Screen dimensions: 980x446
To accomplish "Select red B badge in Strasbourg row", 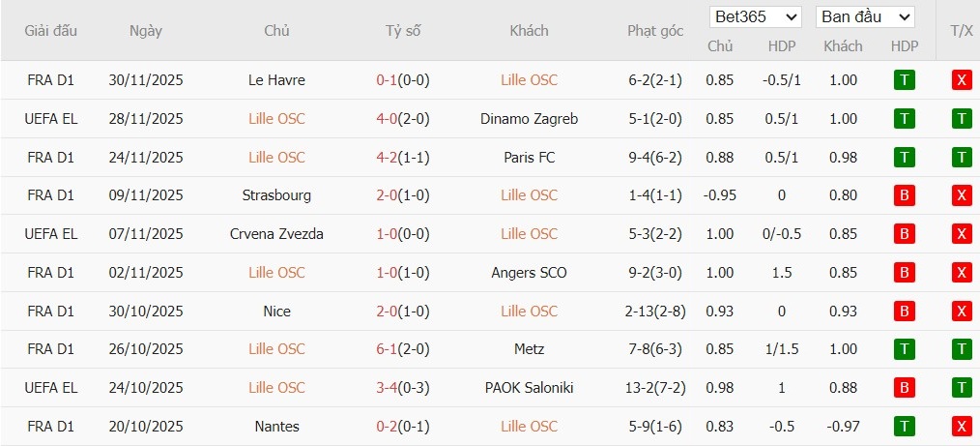I will (904, 195).
